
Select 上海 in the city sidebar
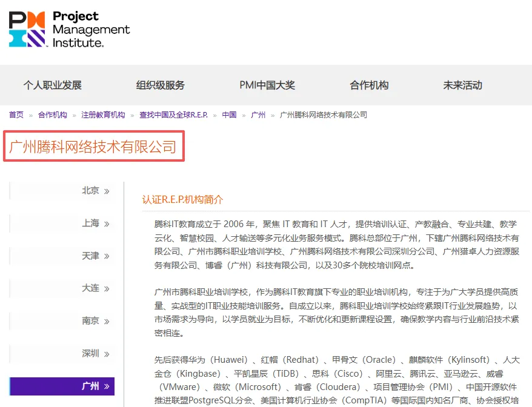[62, 223]
